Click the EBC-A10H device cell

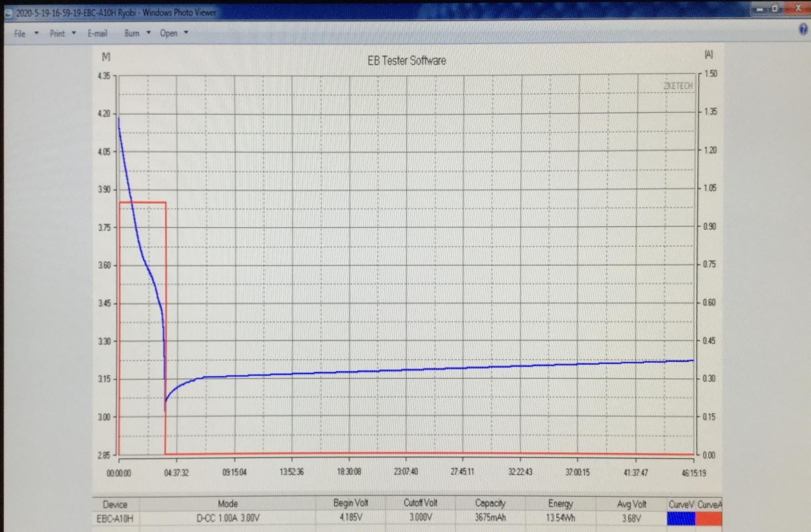pyautogui.click(x=115, y=519)
